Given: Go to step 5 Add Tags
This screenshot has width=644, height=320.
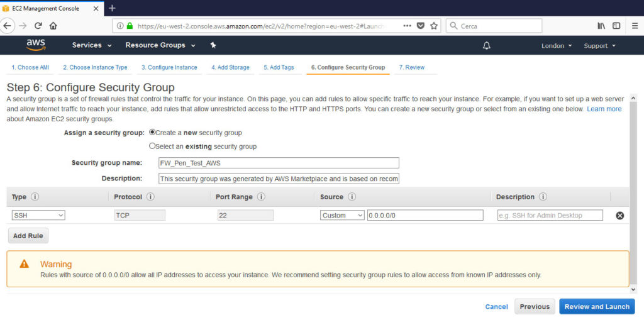Looking at the screenshot, I should point(279,67).
